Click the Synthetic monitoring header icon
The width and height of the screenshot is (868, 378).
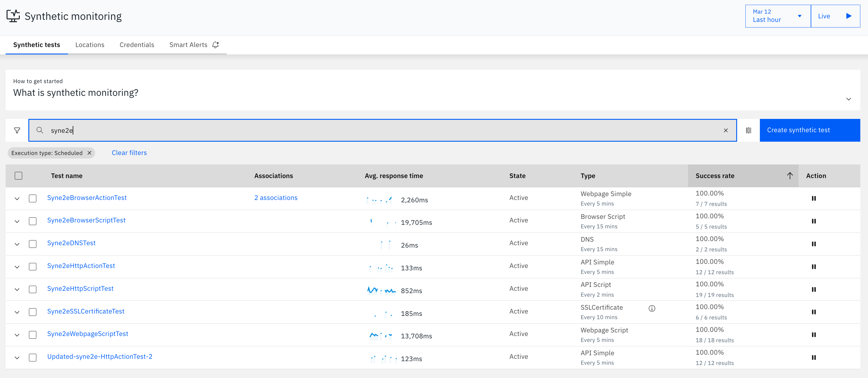click(x=13, y=16)
